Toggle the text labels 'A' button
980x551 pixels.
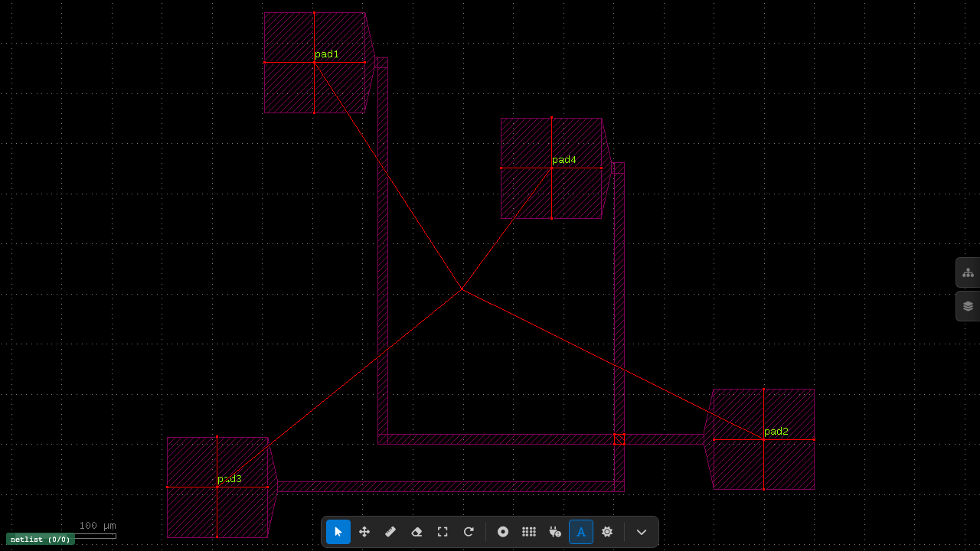581,532
